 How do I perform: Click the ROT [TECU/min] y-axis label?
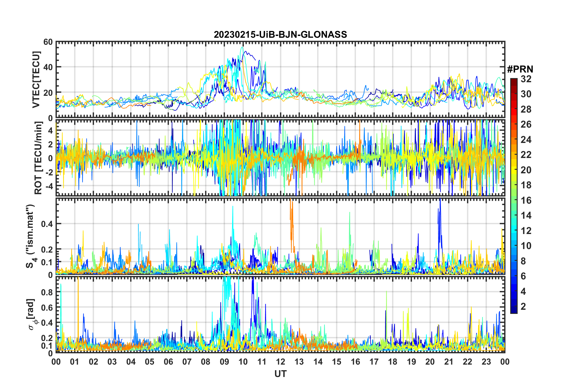tap(38, 158)
